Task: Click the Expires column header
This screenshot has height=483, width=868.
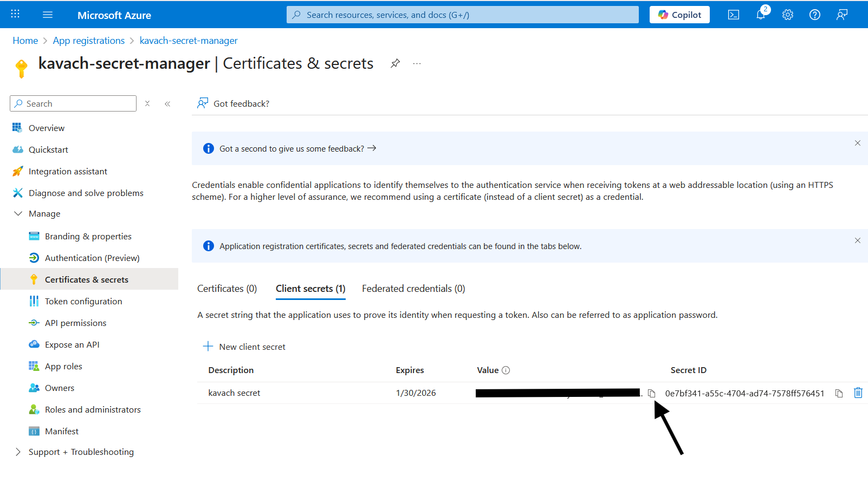Action: pos(410,370)
